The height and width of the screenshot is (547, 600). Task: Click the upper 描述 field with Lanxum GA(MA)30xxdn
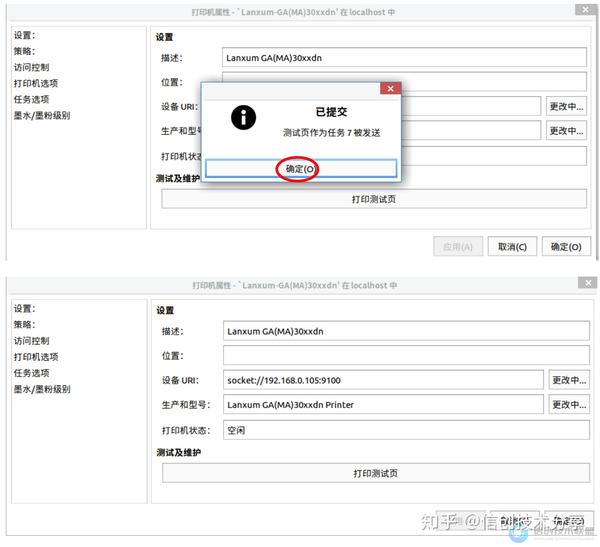click(x=404, y=57)
